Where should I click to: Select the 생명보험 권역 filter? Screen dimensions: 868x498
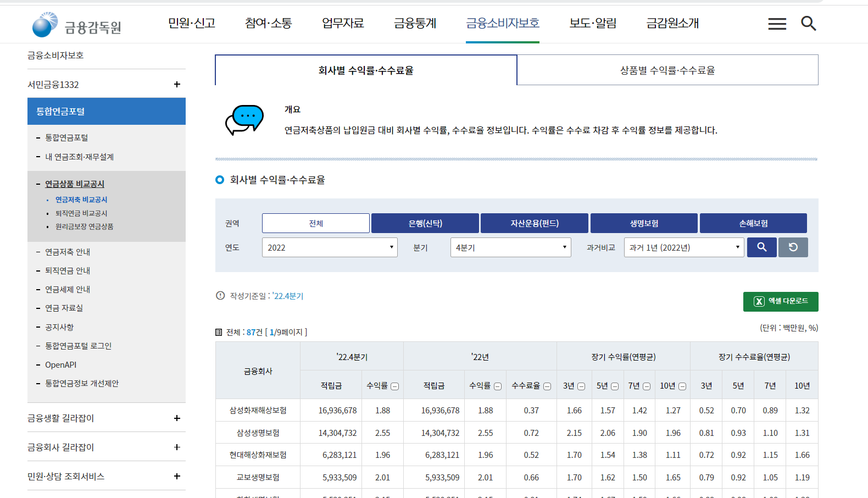click(644, 223)
